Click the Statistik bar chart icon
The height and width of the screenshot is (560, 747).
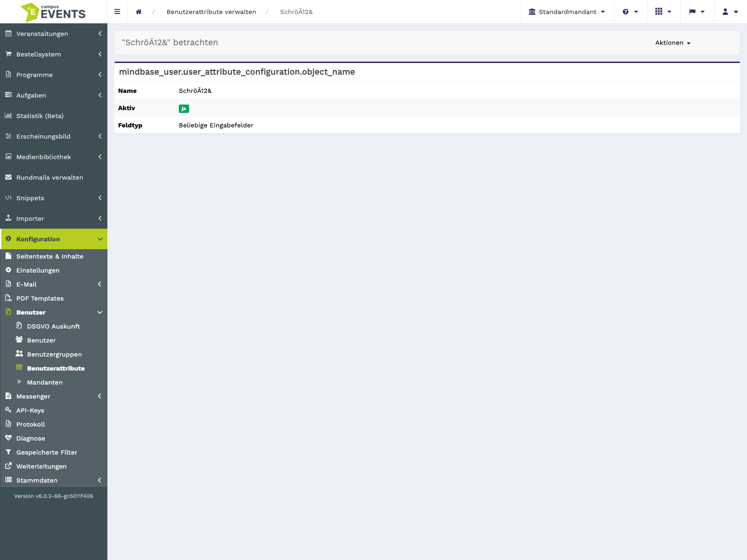[x=8, y=115]
